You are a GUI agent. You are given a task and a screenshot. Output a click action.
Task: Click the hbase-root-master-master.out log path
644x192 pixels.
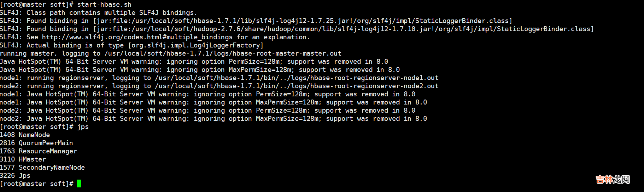pyautogui.click(x=223, y=53)
